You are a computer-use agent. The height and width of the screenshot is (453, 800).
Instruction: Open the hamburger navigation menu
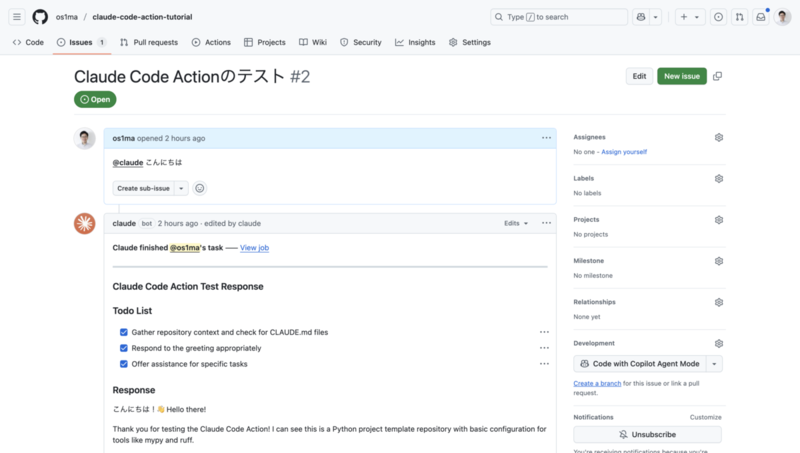(x=17, y=17)
